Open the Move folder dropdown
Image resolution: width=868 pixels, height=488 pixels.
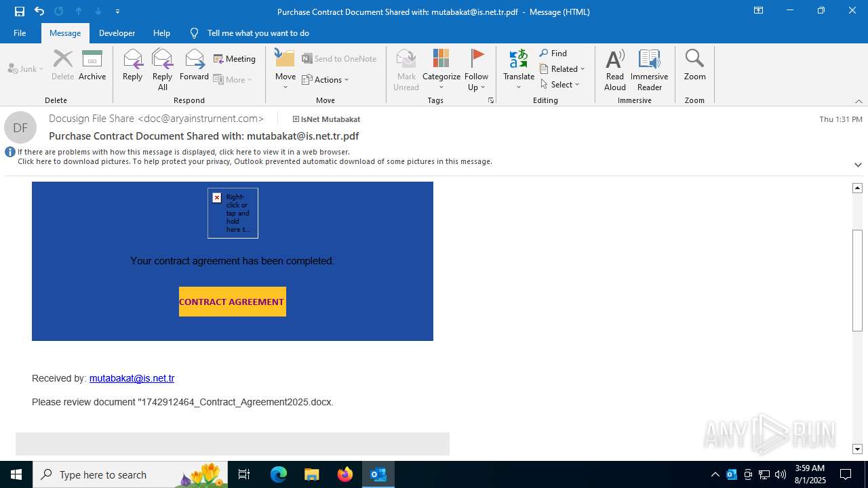285,70
